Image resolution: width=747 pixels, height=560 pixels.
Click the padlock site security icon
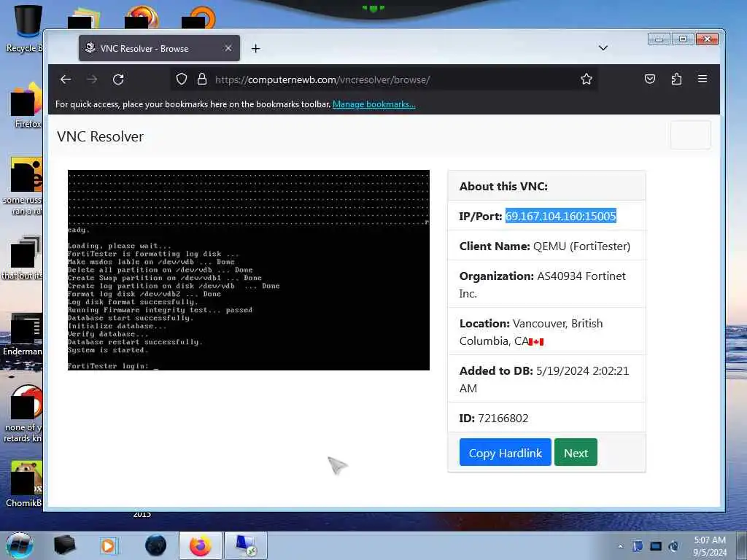tap(202, 79)
